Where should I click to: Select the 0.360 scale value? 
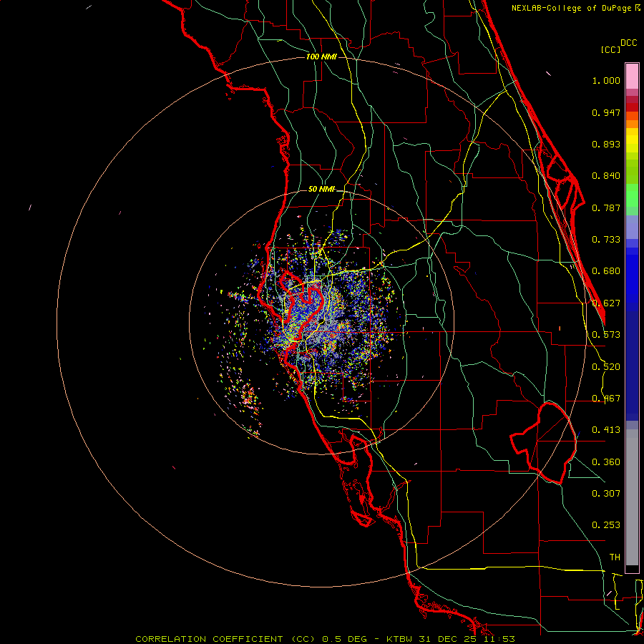point(606,462)
